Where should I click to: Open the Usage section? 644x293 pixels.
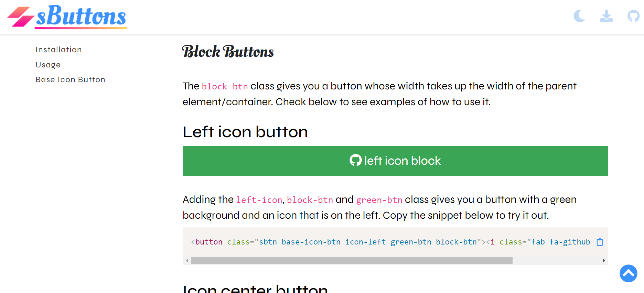tap(48, 65)
